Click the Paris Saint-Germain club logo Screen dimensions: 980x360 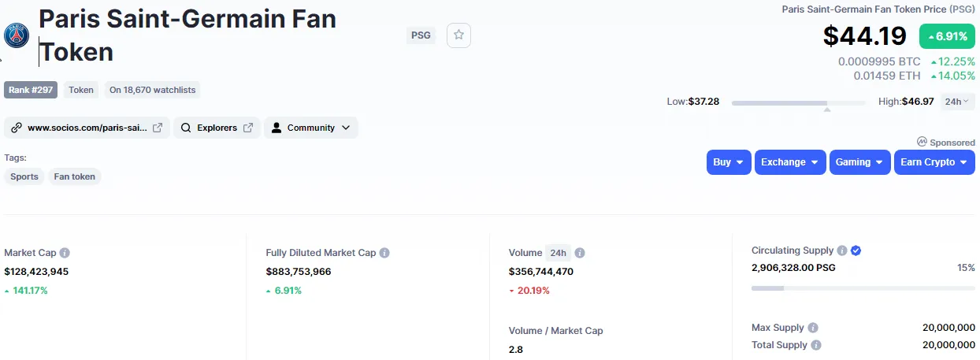[x=17, y=36]
